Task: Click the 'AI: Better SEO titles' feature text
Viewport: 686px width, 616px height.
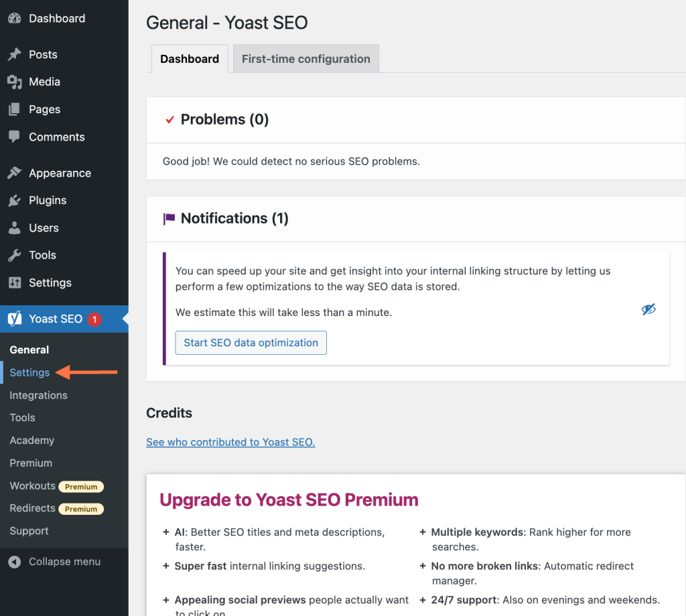Action: tap(279, 540)
